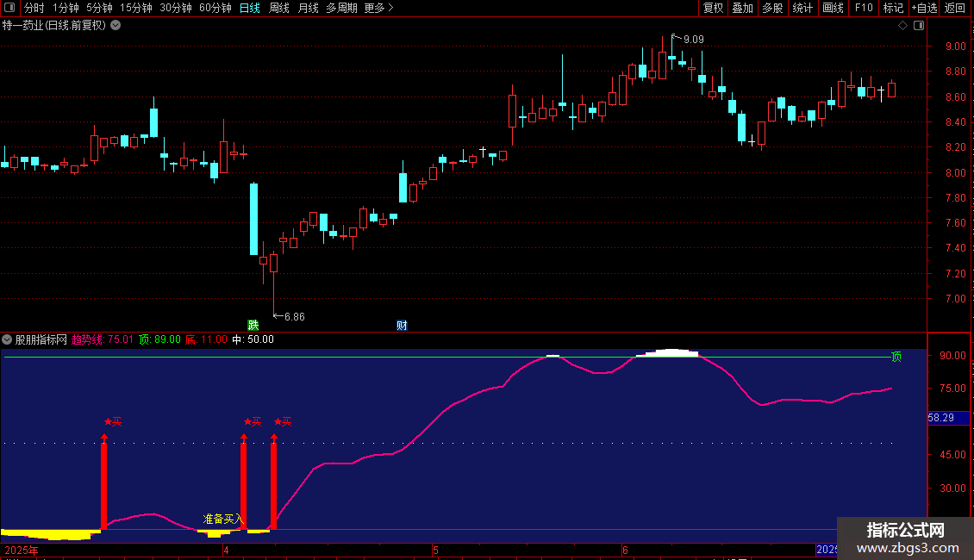This screenshot has width=974, height=560.
Task: Click the green 跌 marker icon
Action: tap(253, 326)
